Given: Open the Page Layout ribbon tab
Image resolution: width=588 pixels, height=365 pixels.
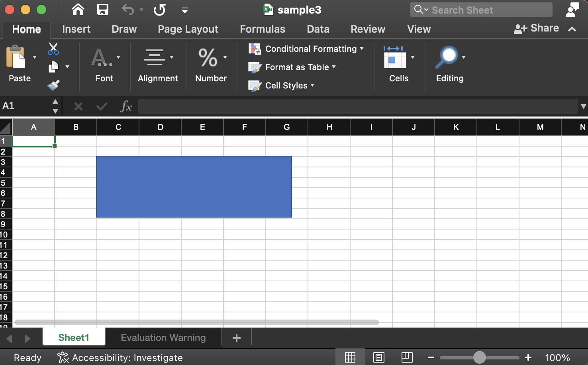Looking at the screenshot, I should [188, 29].
